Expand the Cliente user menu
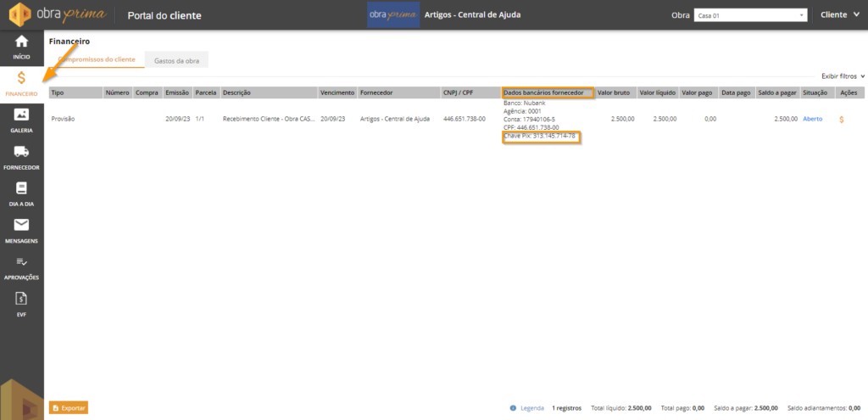 point(840,15)
